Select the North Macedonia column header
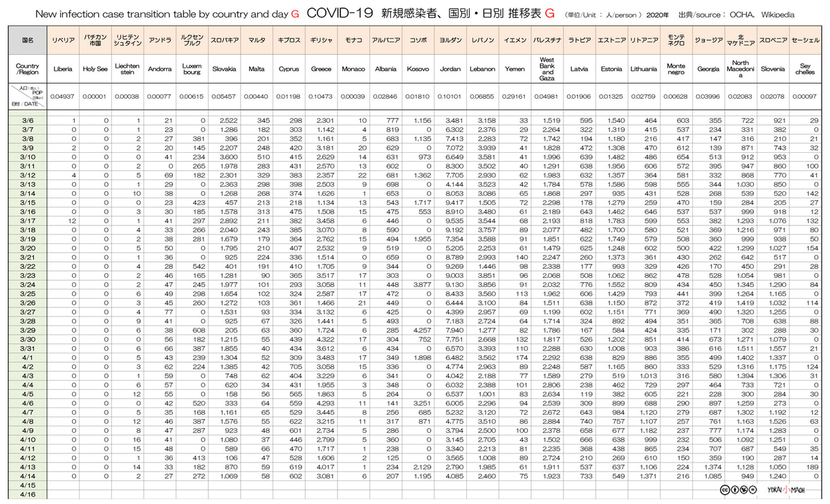The height and width of the screenshot is (504, 830). click(x=740, y=69)
